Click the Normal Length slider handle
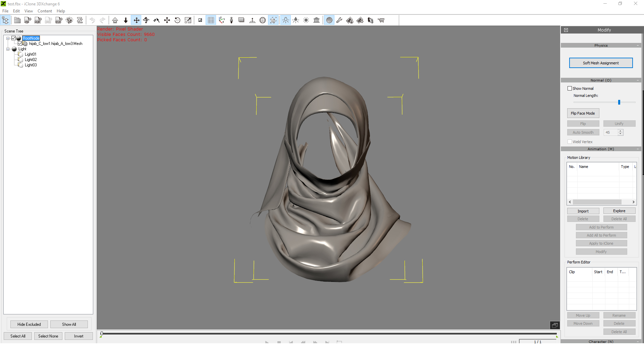644x362 pixels. (x=619, y=102)
